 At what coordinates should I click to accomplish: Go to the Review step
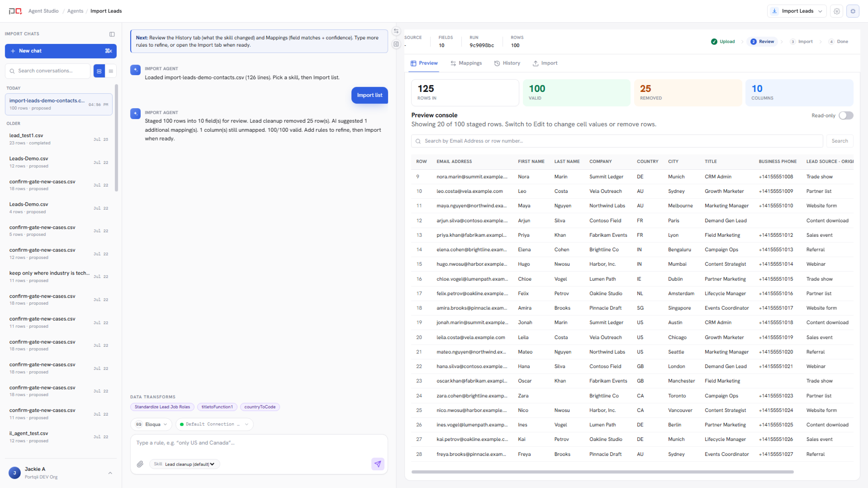pos(762,41)
